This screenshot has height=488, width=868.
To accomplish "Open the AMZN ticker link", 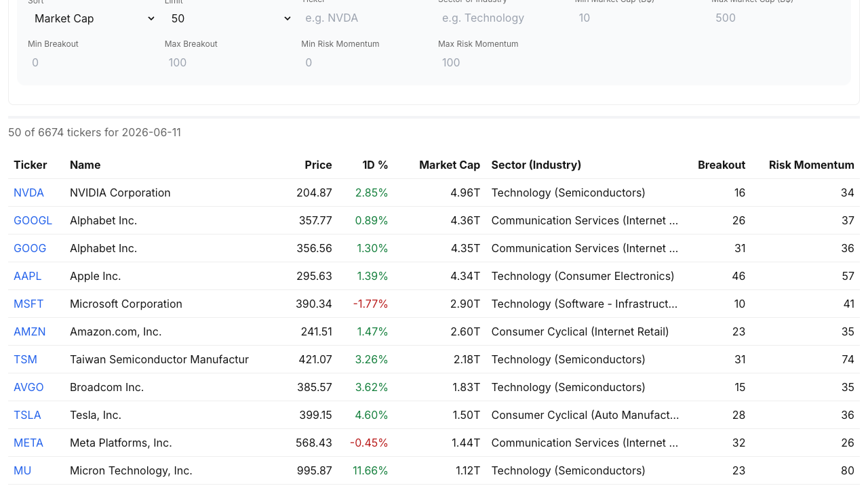I will pyautogui.click(x=30, y=331).
